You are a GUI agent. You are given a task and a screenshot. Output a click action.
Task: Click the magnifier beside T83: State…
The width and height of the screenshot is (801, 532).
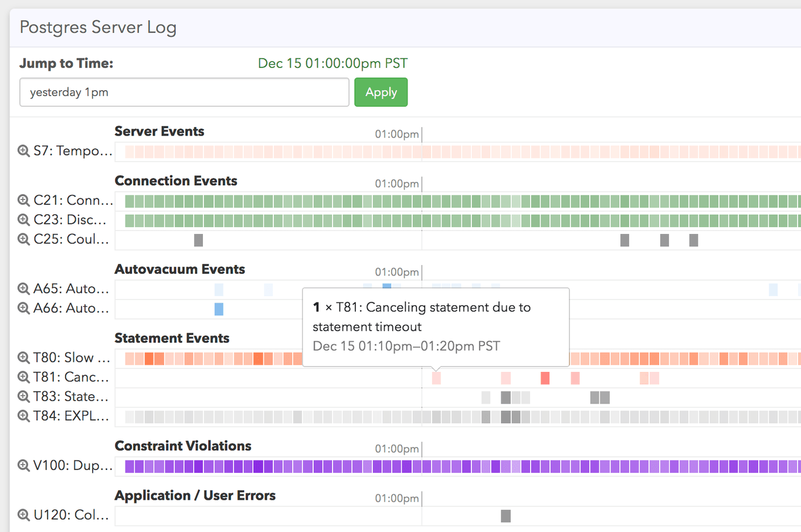pos(23,397)
